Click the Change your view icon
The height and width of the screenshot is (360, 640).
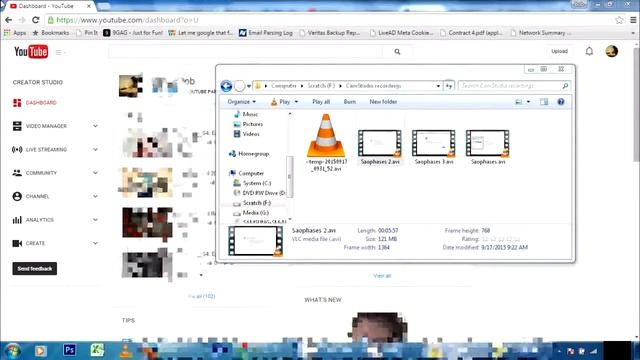(518, 102)
